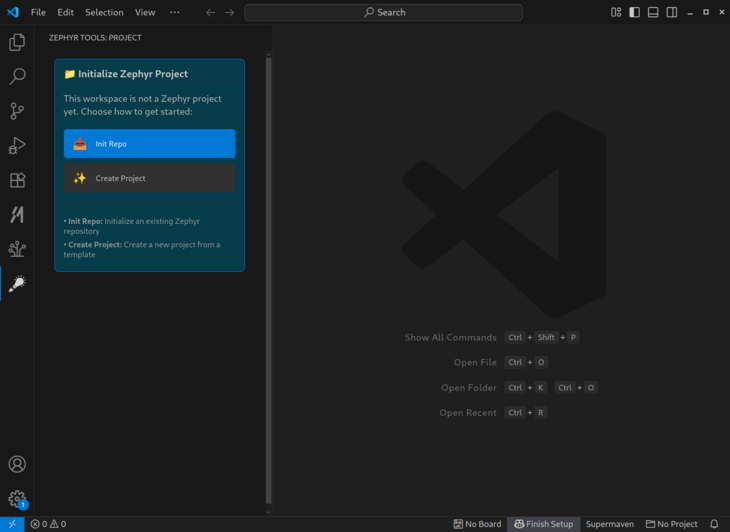Minimize the VS Code window
This screenshot has height=532, width=730.
click(x=690, y=13)
